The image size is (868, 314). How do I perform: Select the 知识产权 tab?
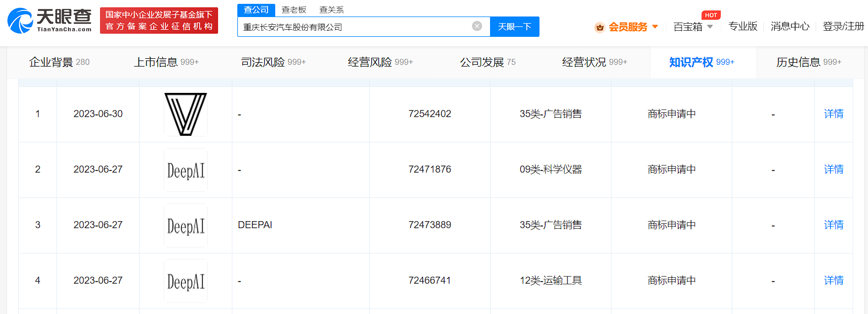pos(702,62)
